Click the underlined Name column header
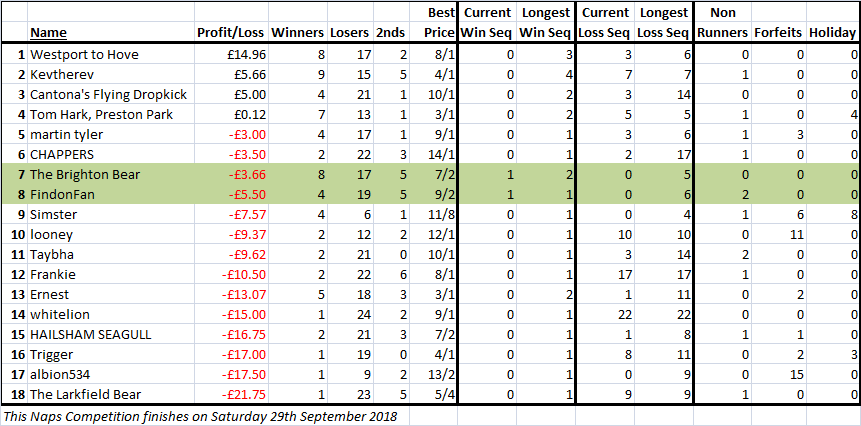Viewport: 861px width, 426px height. [48, 33]
